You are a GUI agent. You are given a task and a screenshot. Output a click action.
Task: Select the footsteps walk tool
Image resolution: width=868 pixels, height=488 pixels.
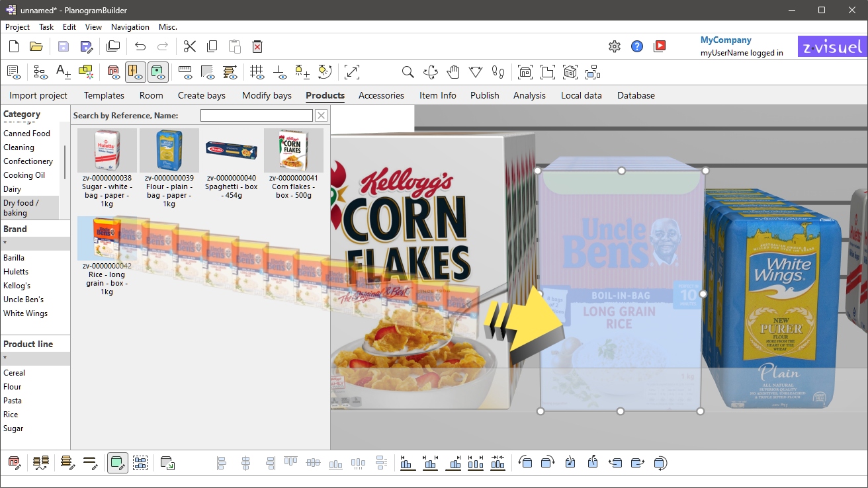coord(498,72)
